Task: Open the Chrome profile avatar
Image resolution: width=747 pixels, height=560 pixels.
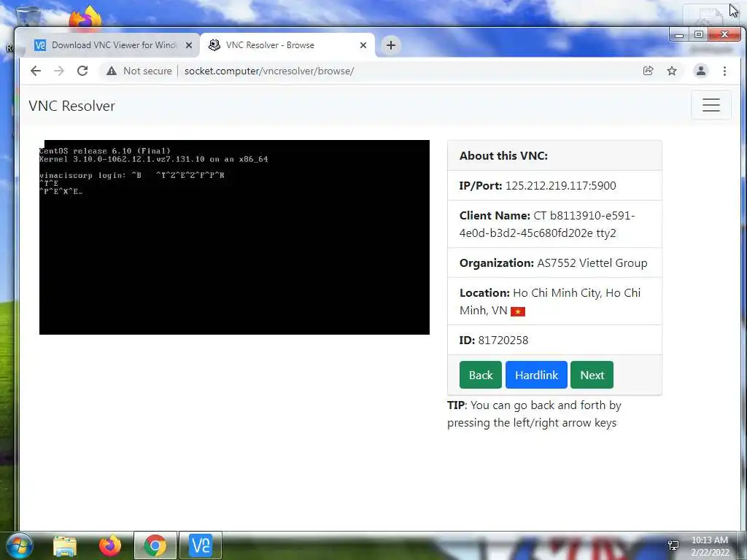Action: [701, 71]
